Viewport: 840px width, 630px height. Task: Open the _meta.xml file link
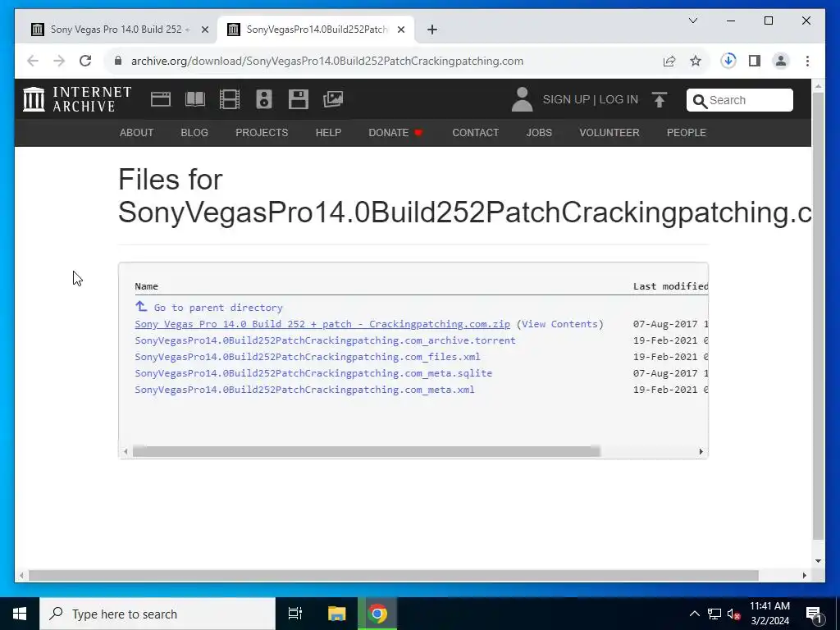(x=304, y=390)
